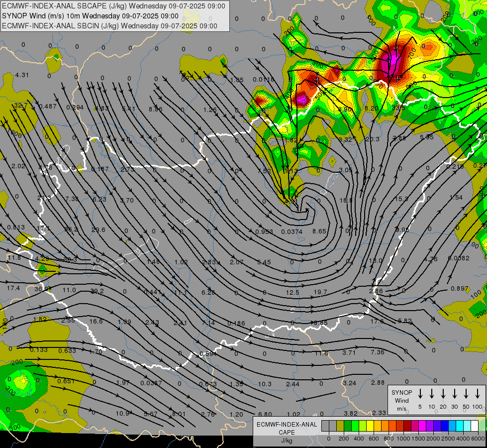Click the wind arrow above 10 m/s
Viewport: 487px width, 448px height.
[x=431, y=393]
